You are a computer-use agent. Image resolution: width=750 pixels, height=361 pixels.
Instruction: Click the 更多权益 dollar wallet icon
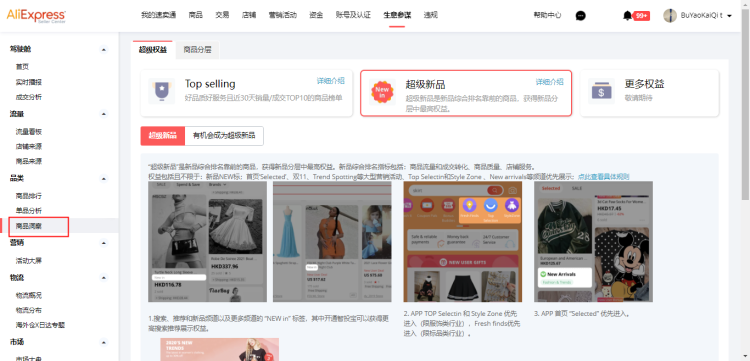pos(601,91)
